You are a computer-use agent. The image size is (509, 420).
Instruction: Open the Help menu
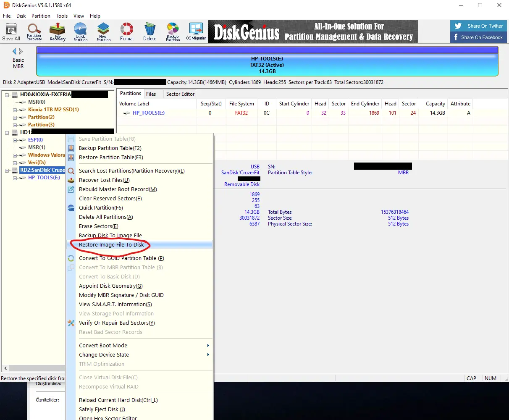pyautogui.click(x=95, y=16)
